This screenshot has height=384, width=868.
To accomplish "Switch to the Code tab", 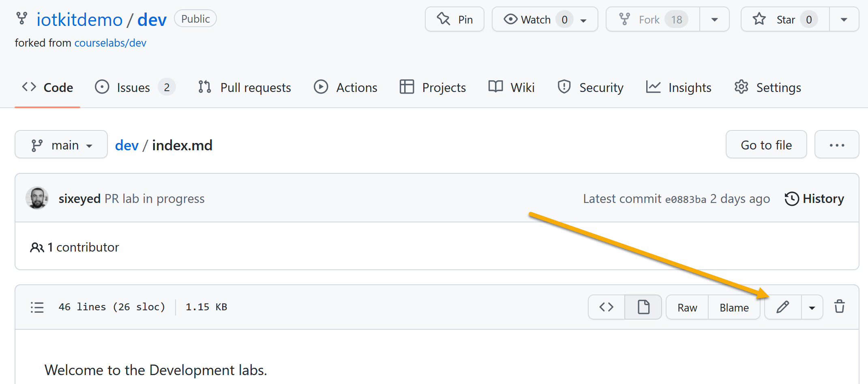I will click(x=47, y=87).
